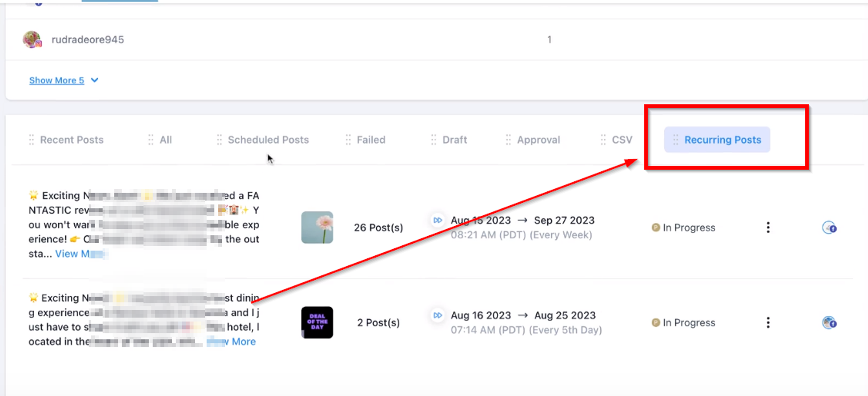868x396 pixels.
Task: Expand the Show More 5 chevron
Action: [x=95, y=80]
